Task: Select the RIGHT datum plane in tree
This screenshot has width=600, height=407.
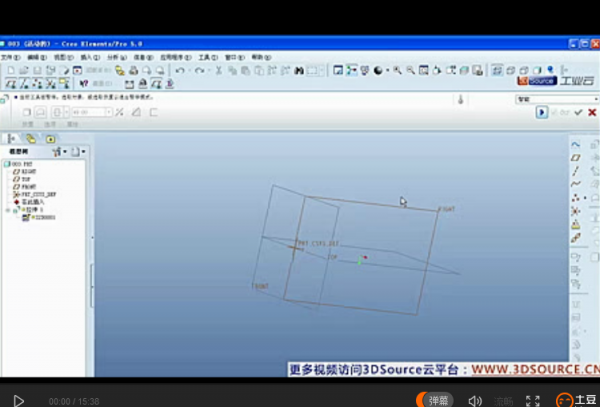Action: click(x=25, y=172)
